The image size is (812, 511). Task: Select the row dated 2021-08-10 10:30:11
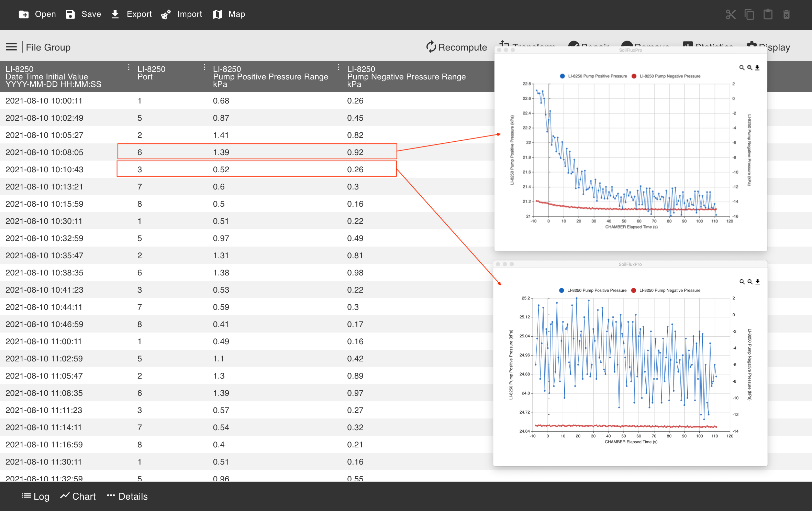247,221
